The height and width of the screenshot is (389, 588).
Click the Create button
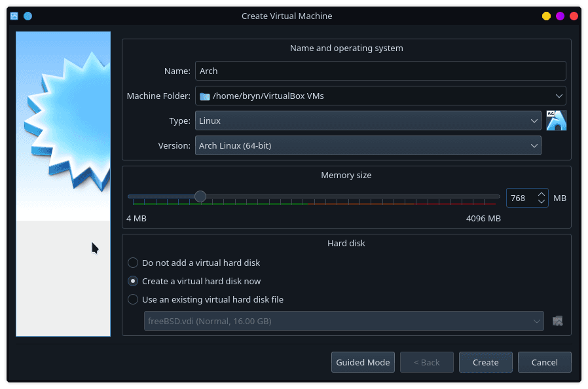486,362
